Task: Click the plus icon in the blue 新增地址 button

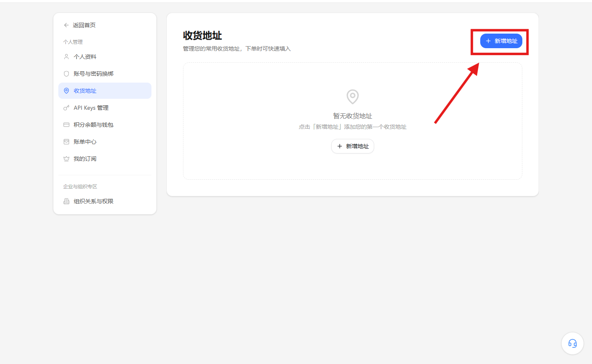Action: [488, 41]
